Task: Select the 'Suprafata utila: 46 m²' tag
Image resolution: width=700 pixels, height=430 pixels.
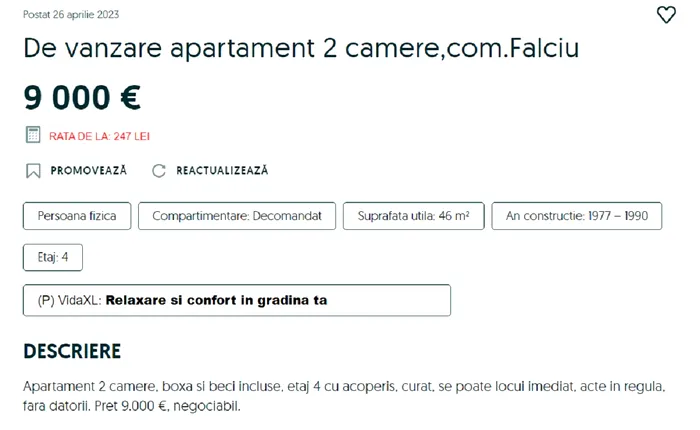Action: point(413,216)
